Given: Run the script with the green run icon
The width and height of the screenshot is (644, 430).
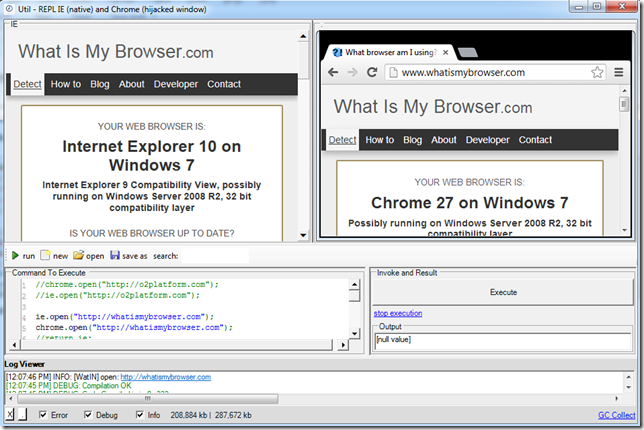Looking at the screenshot, I should point(15,255).
